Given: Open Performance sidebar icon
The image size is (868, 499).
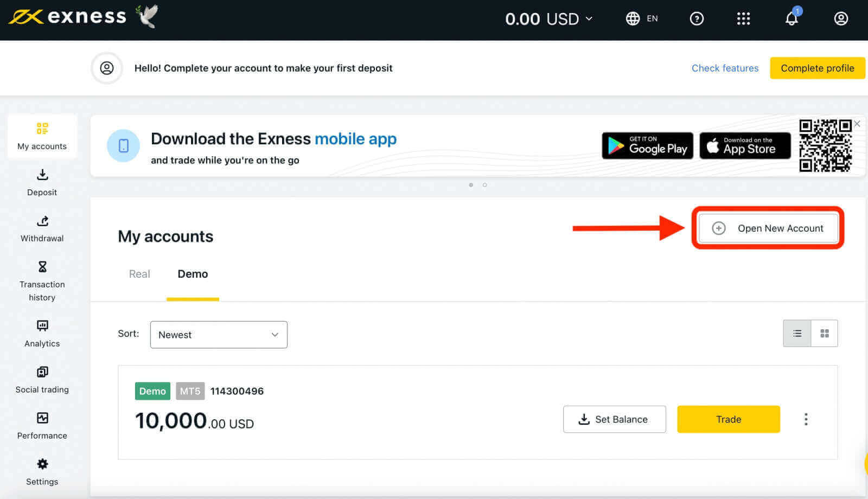Looking at the screenshot, I should pyautogui.click(x=42, y=418).
